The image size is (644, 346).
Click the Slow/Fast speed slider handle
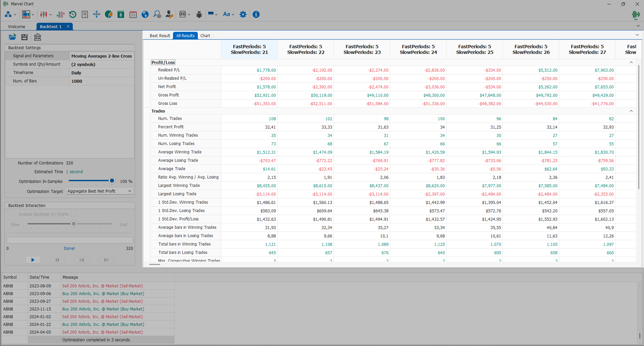coord(74,224)
